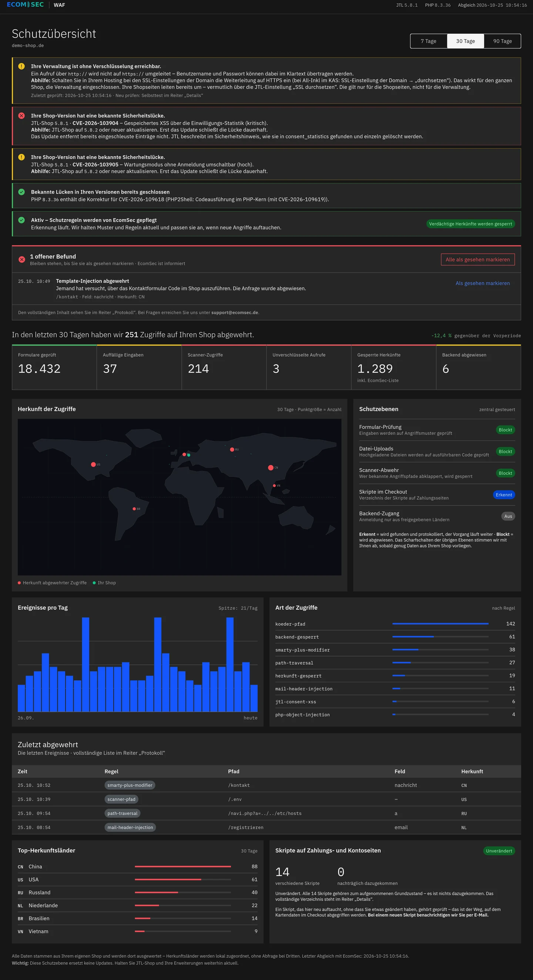The height and width of the screenshot is (980, 533).
Task: Click "Alle als gesehen markieren" button
Action: tap(477, 260)
